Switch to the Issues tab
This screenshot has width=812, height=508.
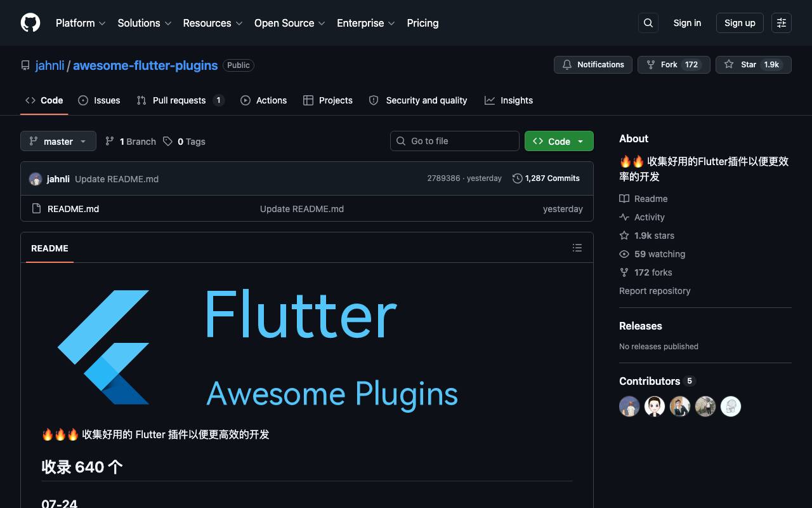pos(99,100)
